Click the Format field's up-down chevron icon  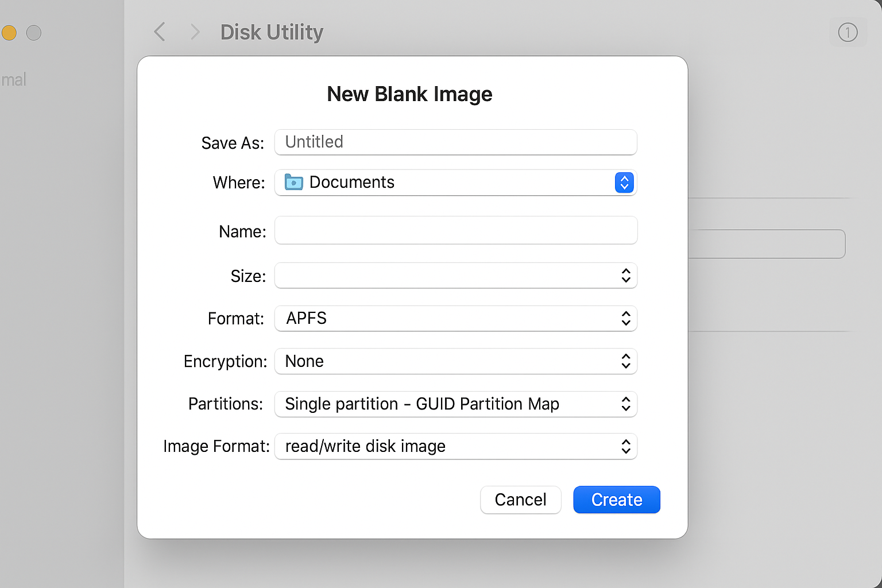click(626, 319)
